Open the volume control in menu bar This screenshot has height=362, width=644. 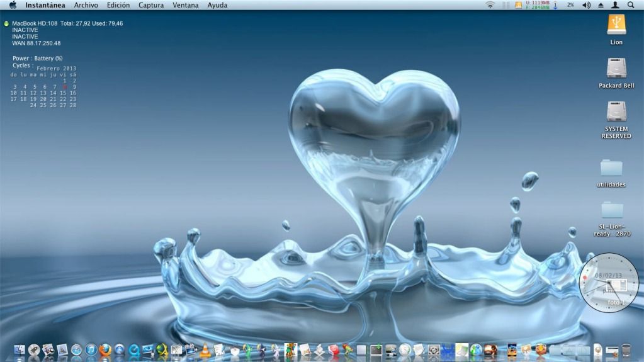[x=587, y=5]
